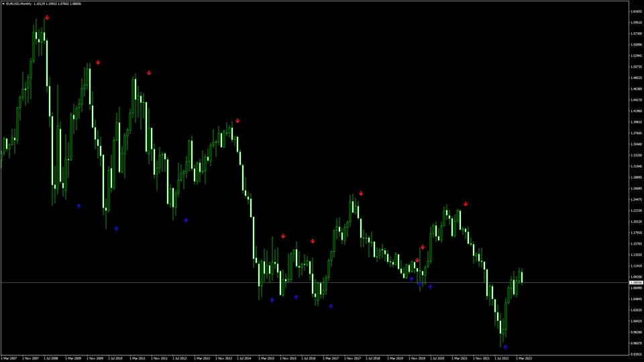
Task: Select the blue up arrow below the late-2015 low
Action: (296, 297)
